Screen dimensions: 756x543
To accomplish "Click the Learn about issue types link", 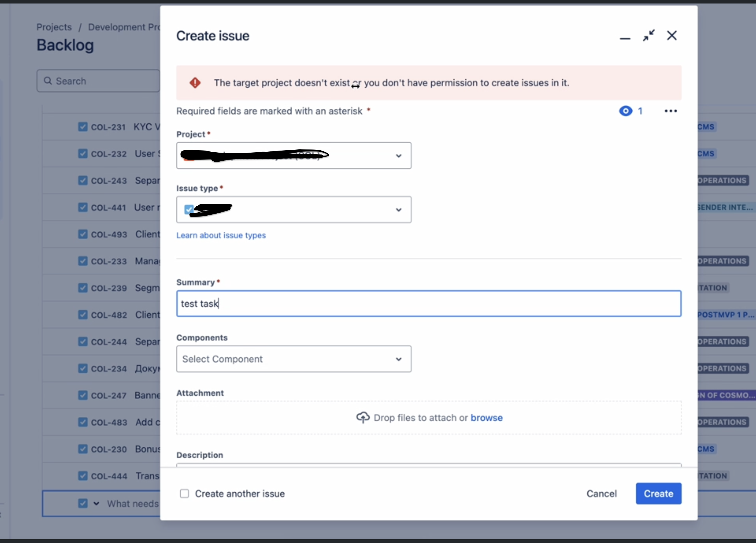I will pos(221,235).
